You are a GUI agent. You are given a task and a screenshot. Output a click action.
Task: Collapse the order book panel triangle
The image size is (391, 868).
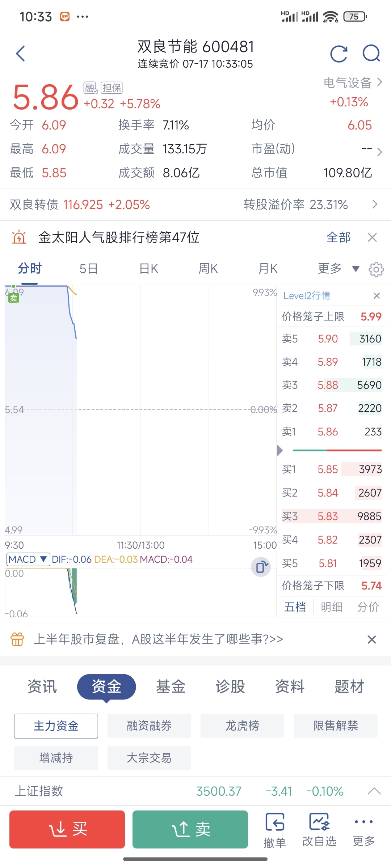point(279,451)
